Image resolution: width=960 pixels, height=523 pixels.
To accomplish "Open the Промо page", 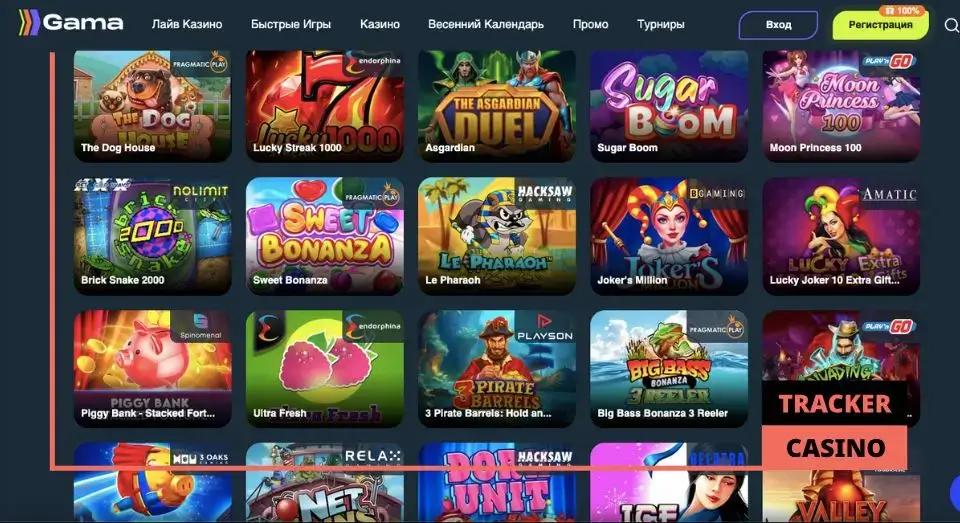I will pyautogui.click(x=590, y=24).
